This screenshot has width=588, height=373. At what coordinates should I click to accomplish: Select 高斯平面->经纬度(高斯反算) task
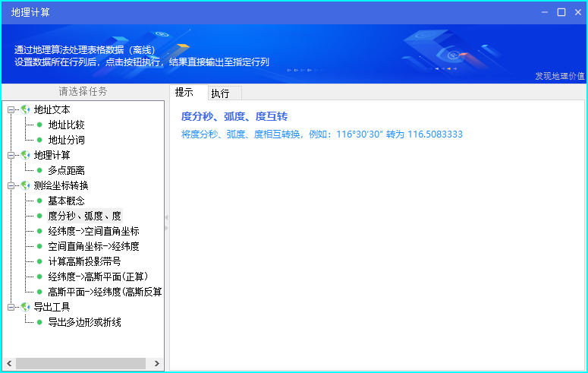105,292
